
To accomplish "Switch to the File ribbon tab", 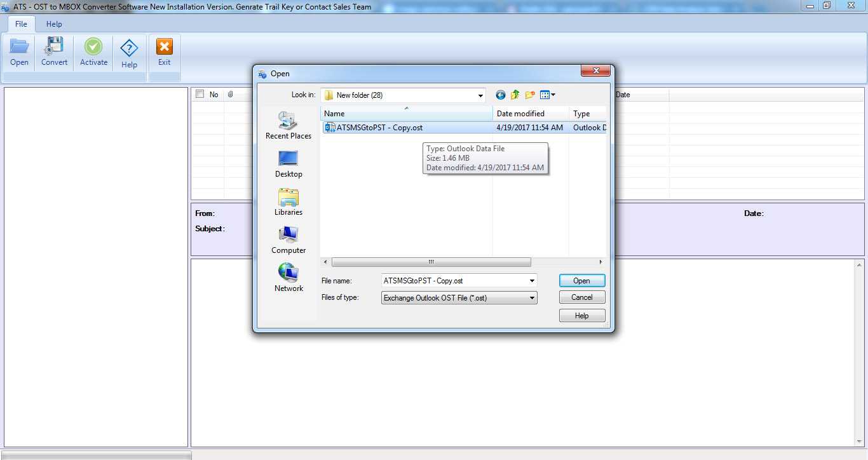I will click(20, 24).
